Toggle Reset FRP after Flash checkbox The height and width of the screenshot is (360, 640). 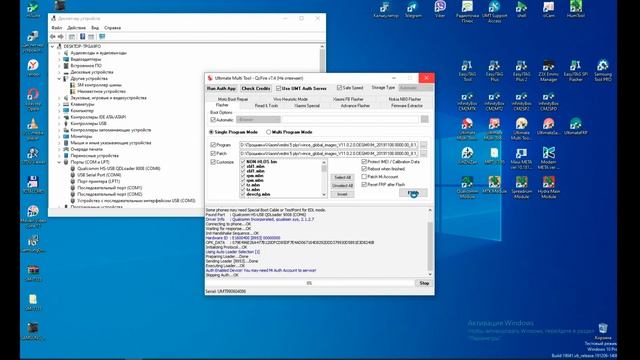[x=364, y=184]
